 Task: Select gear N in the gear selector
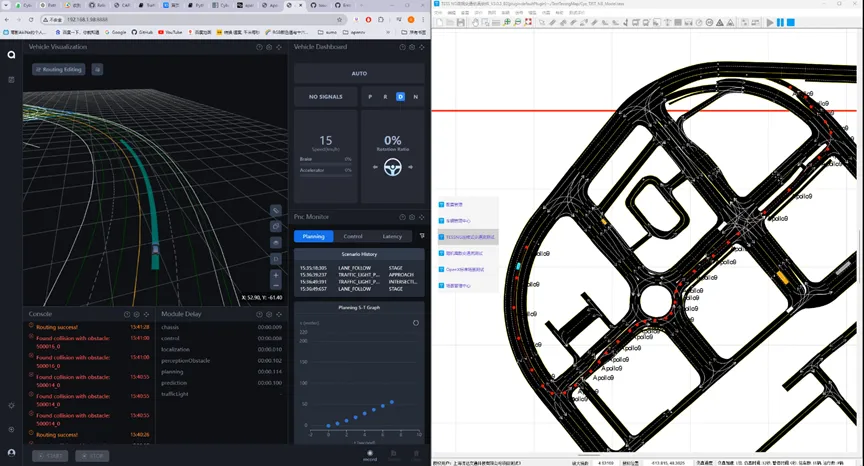coord(415,96)
